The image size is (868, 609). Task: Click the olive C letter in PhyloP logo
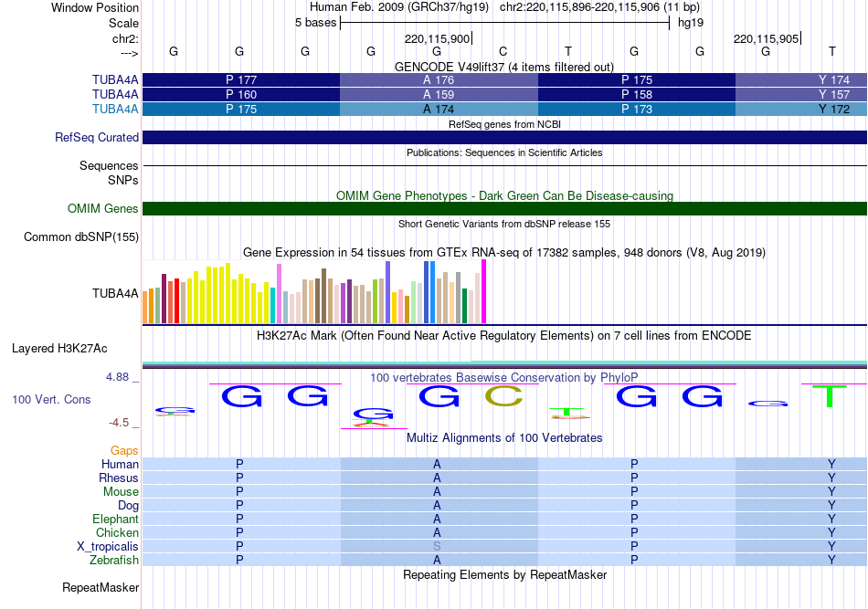pos(503,396)
